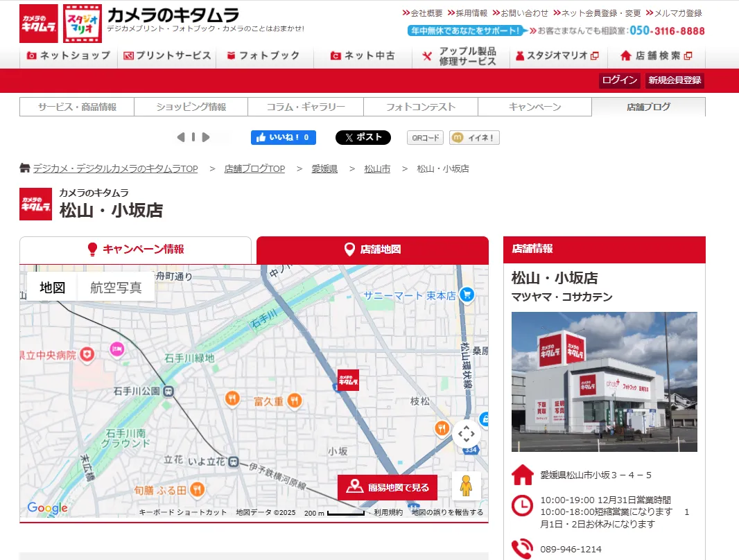The height and width of the screenshot is (560, 739).
Task: Open the map 利用規約 link
Action: 388,512
